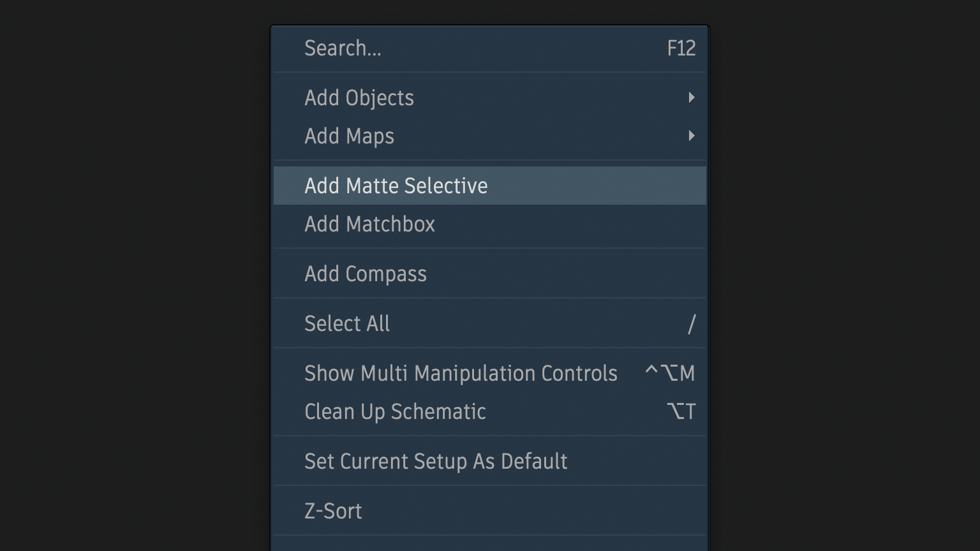980x551 pixels.
Task: Click the F12 shortcut beside Search
Action: coord(681,48)
